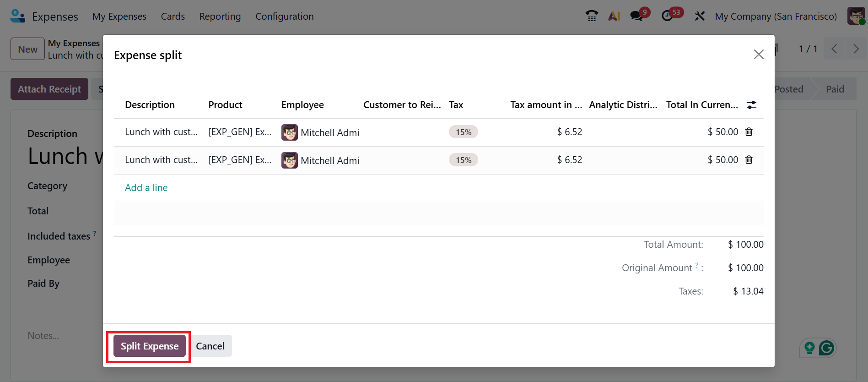Open the product field on first line

tap(240, 132)
